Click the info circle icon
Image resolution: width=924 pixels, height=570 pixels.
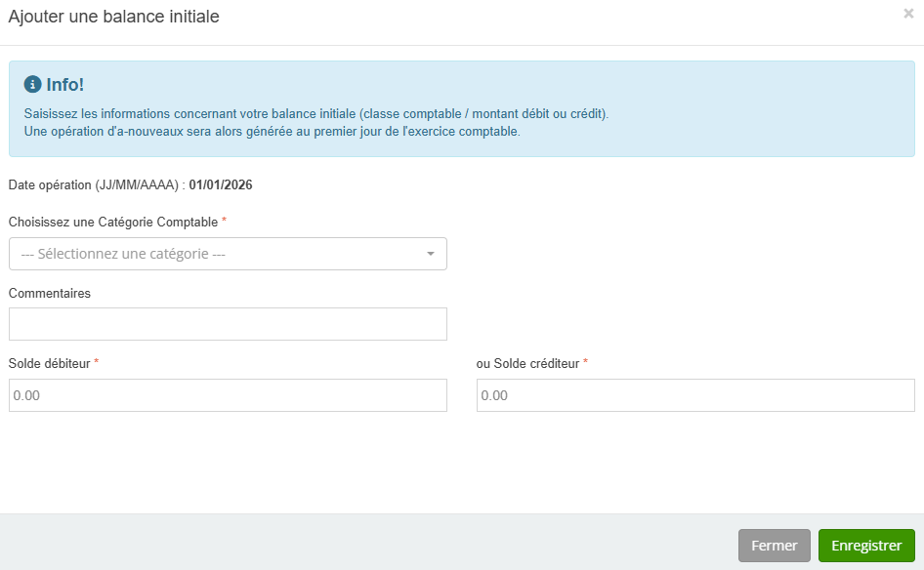coord(32,85)
